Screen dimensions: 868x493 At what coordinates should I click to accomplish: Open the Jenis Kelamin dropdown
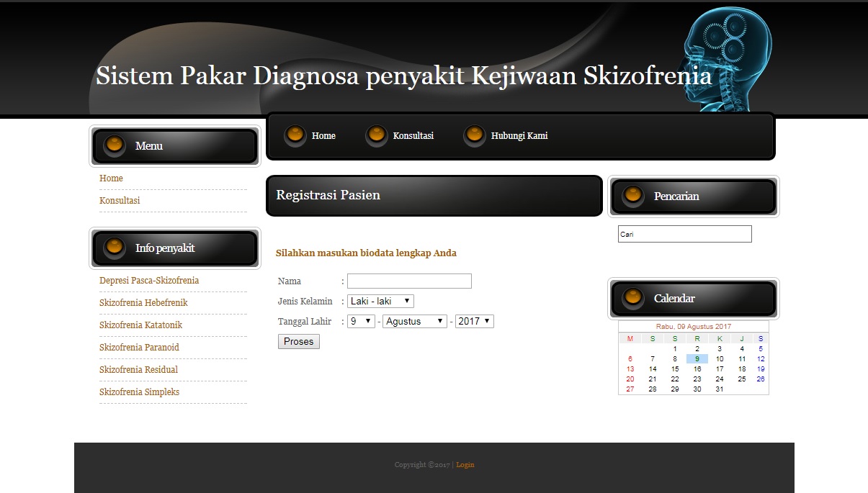380,301
